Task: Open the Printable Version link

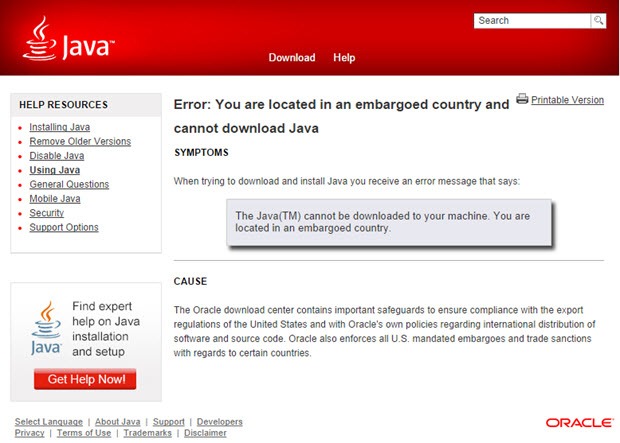Action: pyautogui.click(x=567, y=100)
